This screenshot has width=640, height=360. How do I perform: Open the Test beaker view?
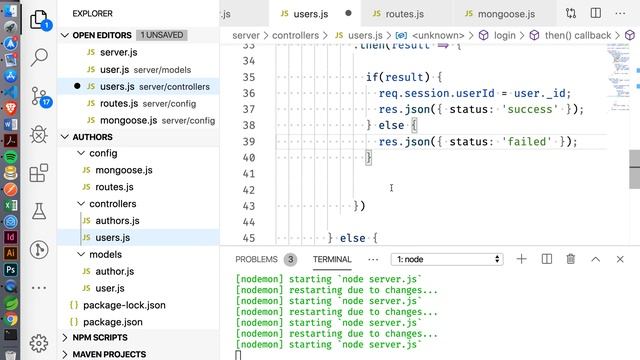tap(39, 211)
